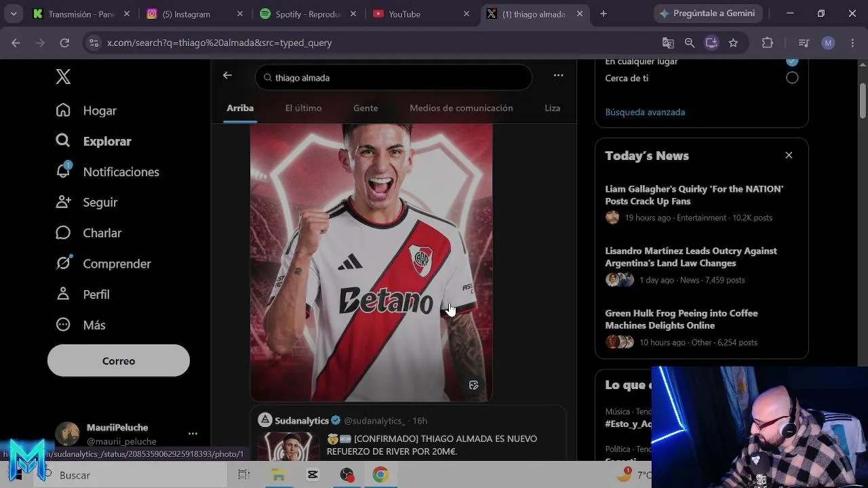
Task: Bookmark this page with the star icon
Action: pos(733,43)
